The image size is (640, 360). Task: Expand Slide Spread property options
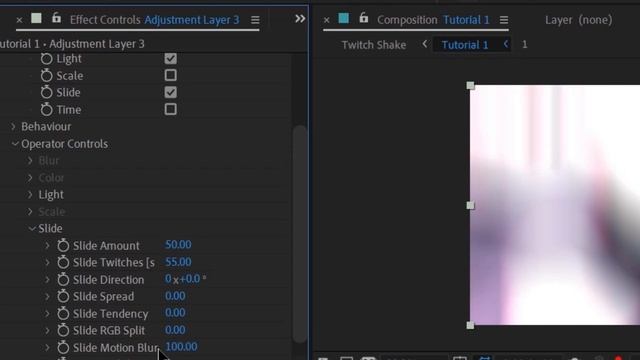pos(47,296)
